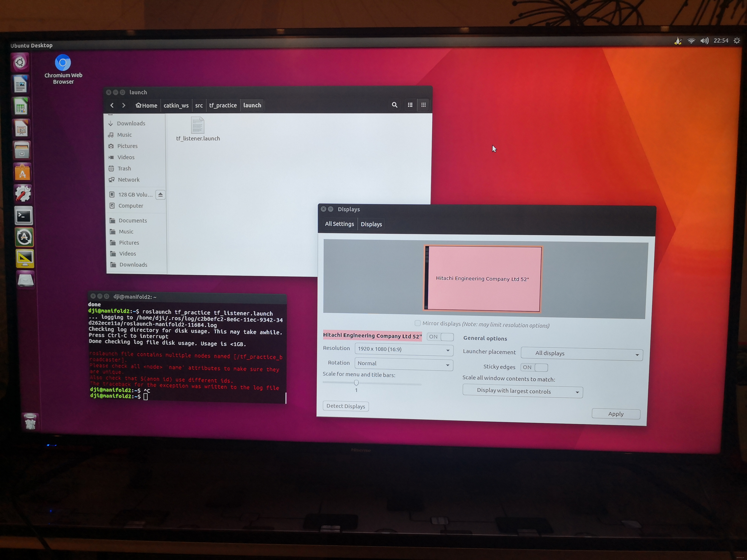The image size is (747, 560).
Task: Eject the 128 GB Volume
Action: (x=160, y=195)
